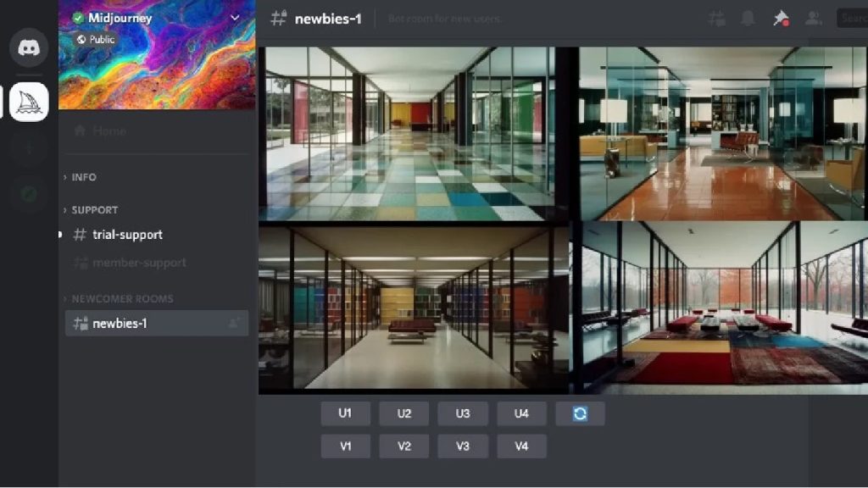Open Discord home direct messages icon
This screenshot has height=488, width=868.
pos(29,47)
